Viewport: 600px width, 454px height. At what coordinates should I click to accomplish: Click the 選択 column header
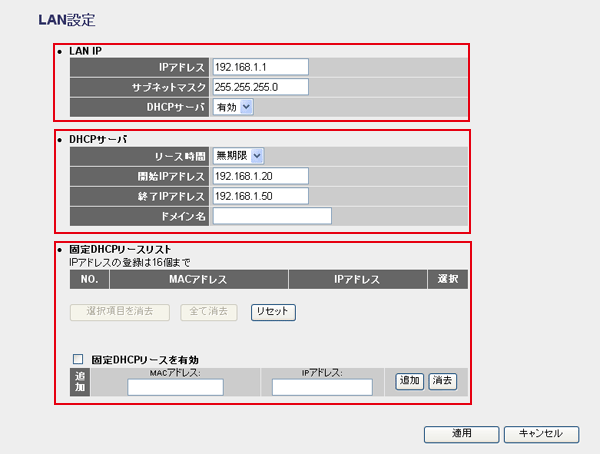[x=448, y=279]
